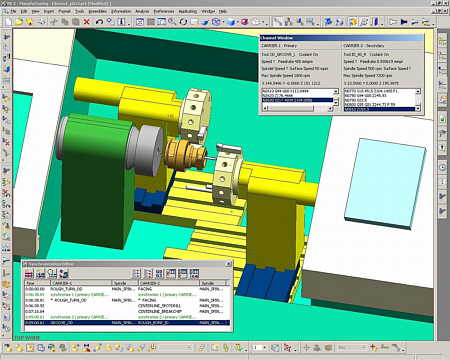Viewport: 450px width, 360px height.
Task: Click the clock icon in right sidebar
Action: [443, 167]
